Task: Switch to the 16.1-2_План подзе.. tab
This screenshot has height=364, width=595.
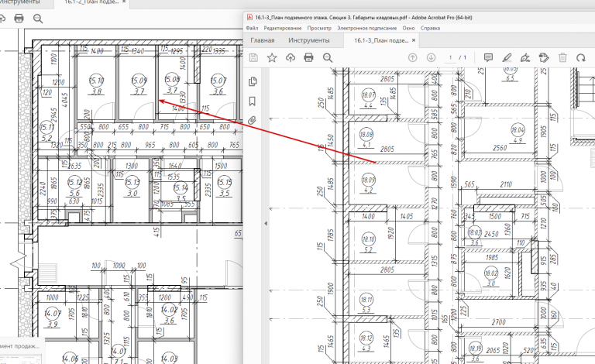Action: pyautogui.click(x=91, y=2)
